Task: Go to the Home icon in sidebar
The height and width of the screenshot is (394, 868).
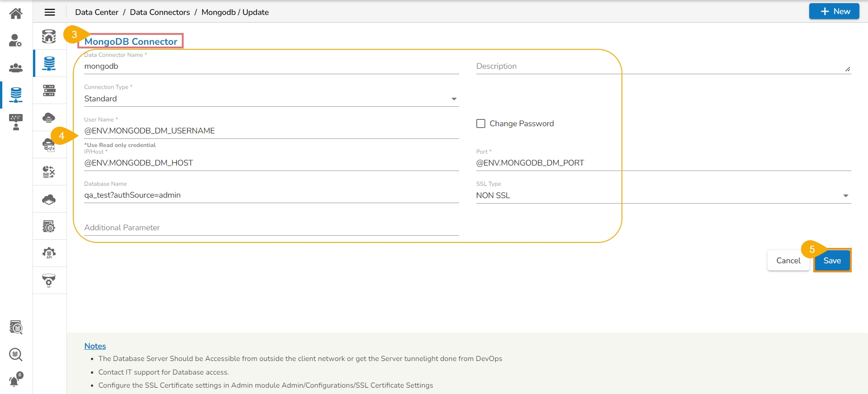Action: click(x=16, y=14)
